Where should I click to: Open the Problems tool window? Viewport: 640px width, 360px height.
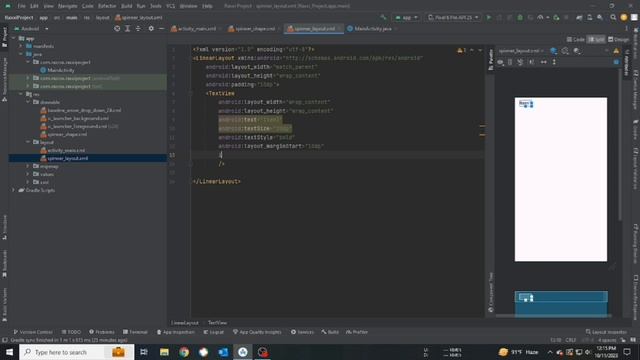tap(102, 332)
